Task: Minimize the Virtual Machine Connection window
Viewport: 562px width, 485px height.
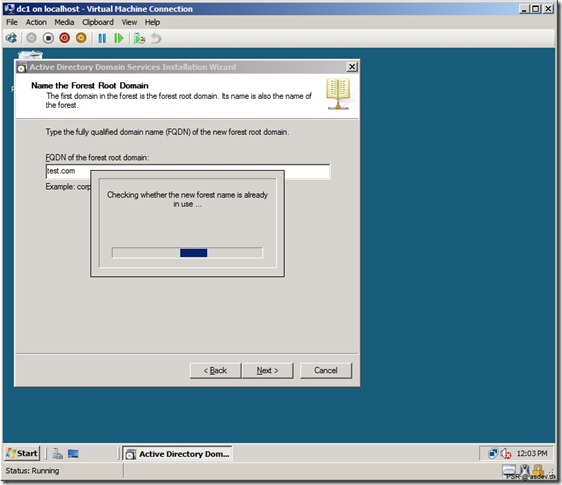Action: click(x=524, y=9)
